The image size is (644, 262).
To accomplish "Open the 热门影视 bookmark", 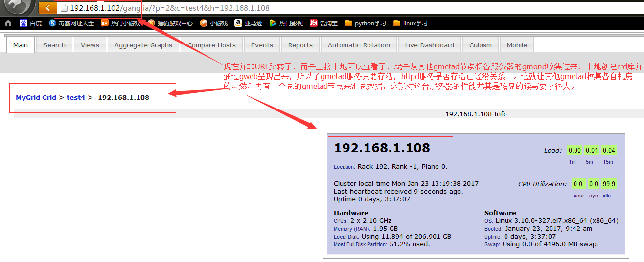I will coord(286,23).
